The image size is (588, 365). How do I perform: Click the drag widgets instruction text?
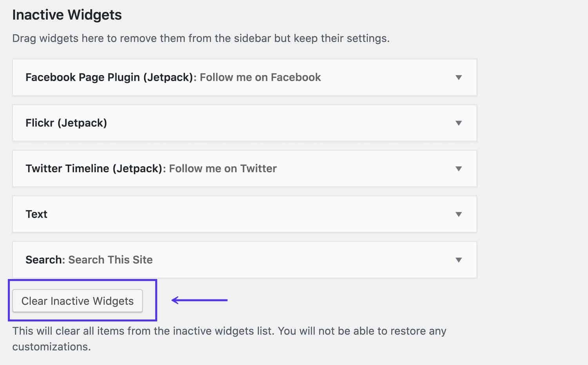[x=201, y=38]
